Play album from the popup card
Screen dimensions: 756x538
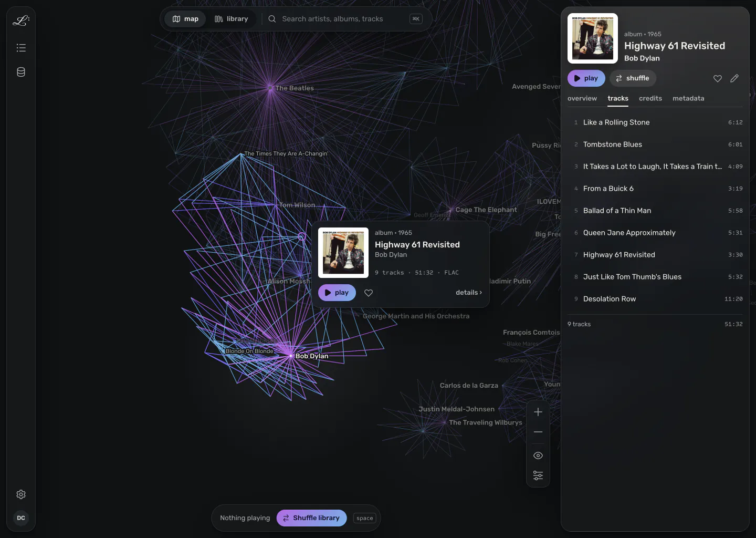pos(337,293)
